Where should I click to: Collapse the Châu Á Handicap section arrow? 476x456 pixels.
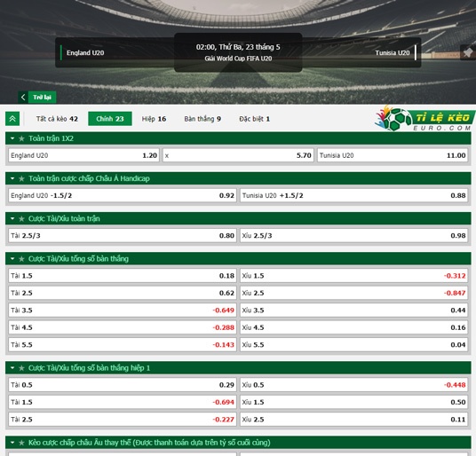[12, 178]
